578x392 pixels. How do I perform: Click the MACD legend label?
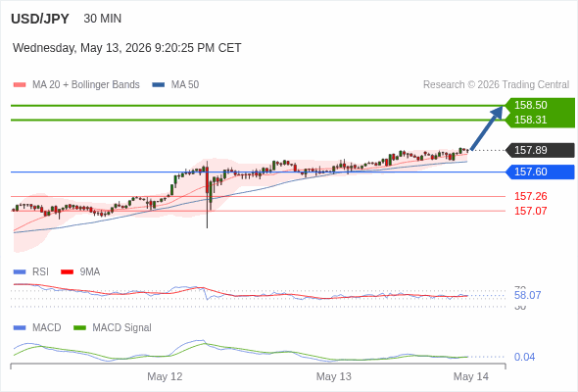click(x=47, y=328)
